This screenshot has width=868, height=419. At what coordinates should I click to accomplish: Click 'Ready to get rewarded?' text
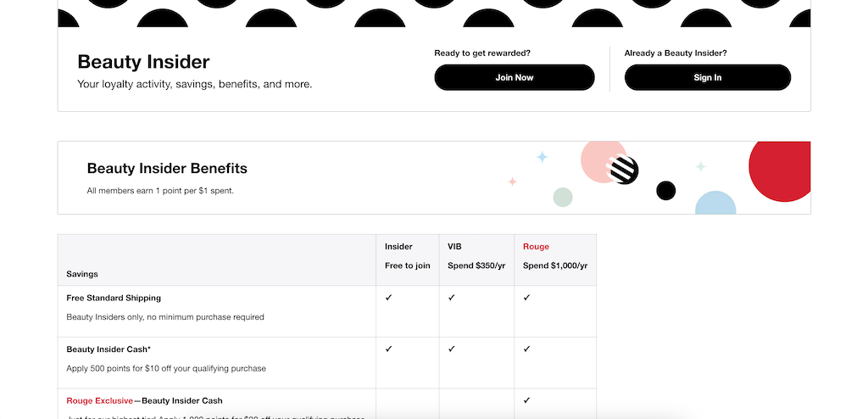point(482,53)
